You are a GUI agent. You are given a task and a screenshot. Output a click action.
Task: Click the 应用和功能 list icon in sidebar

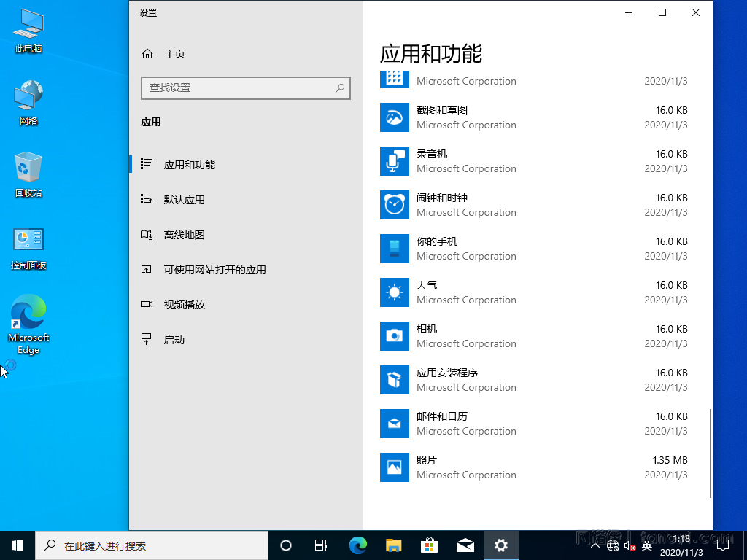pos(146,164)
